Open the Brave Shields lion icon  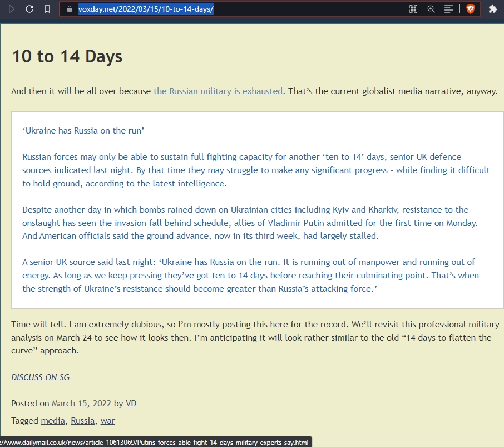tap(471, 9)
